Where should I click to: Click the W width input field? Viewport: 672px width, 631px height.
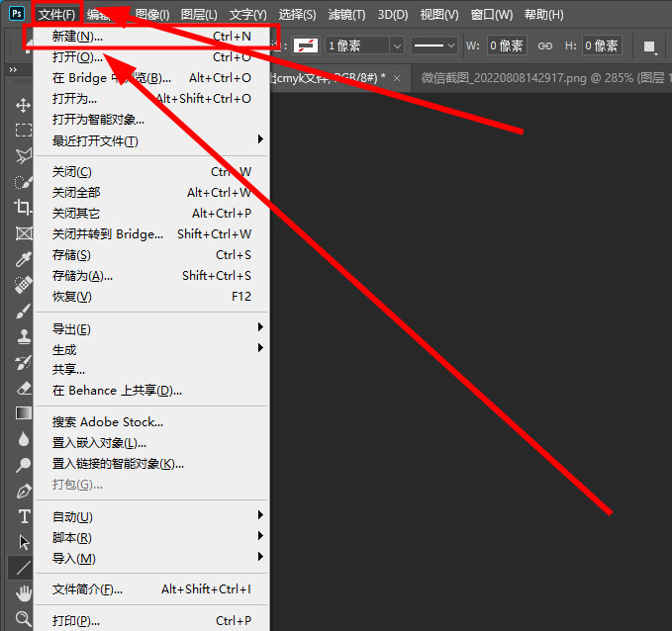click(507, 45)
